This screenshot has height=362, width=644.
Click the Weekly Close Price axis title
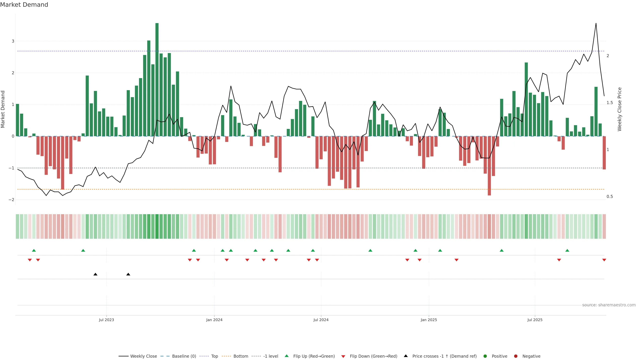pyautogui.click(x=620, y=109)
